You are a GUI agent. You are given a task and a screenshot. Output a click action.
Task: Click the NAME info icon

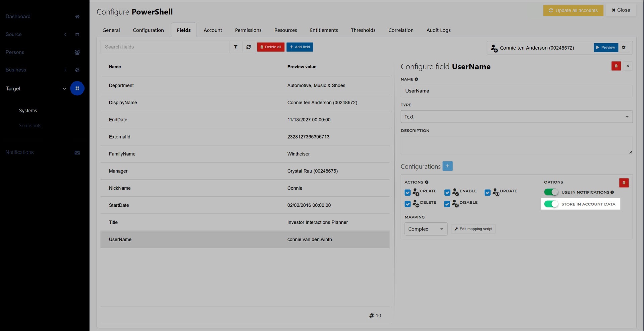pyautogui.click(x=416, y=79)
